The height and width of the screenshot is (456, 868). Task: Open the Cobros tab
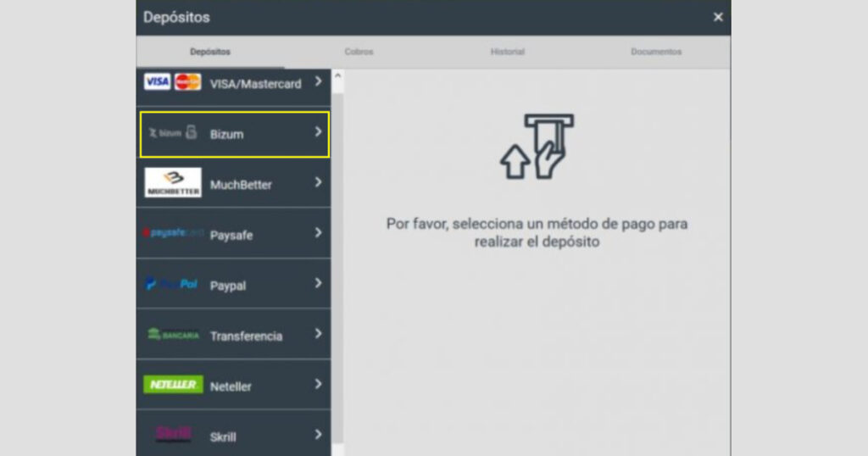[359, 52]
